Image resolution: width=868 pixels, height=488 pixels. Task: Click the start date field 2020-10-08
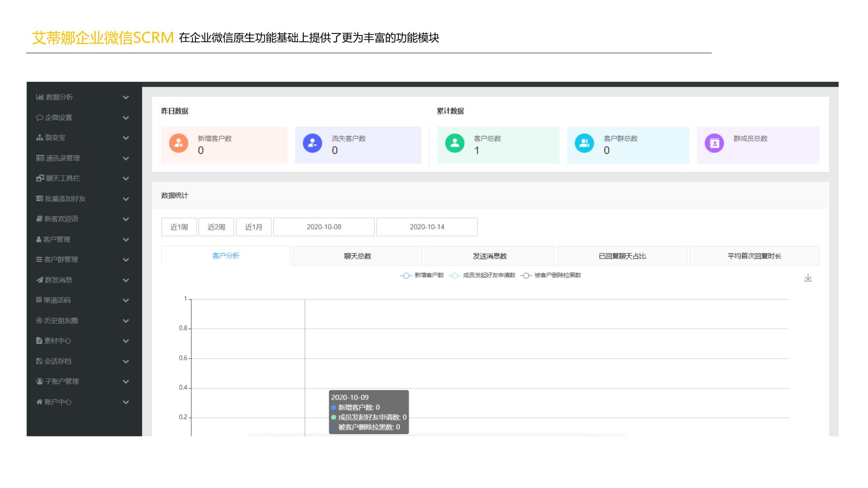coord(324,227)
